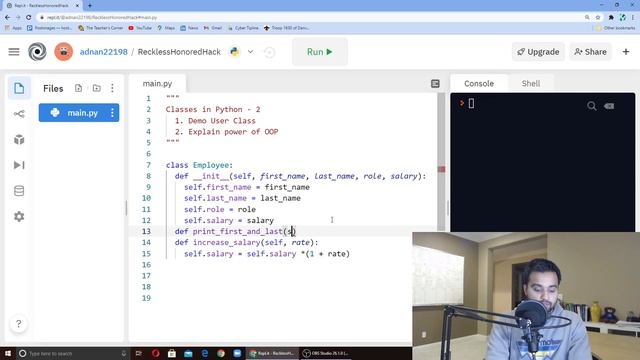Click the 'def increase_salary' line
The width and height of the screenshot is (640, 360).
[x=247, y=242]
